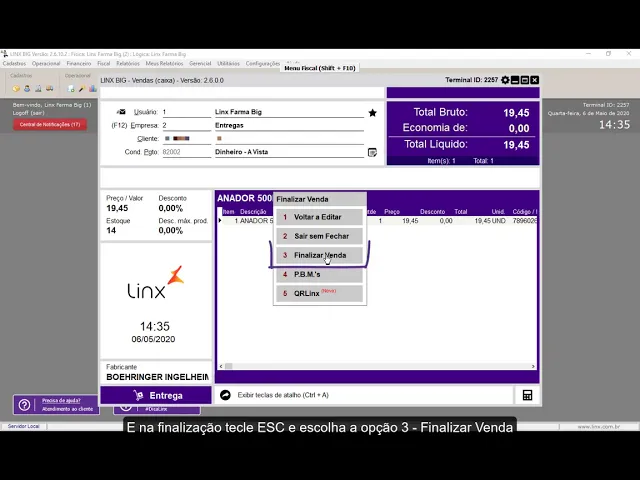Click the pencil icon in Operacional toolbar
Viewport: 640px width, 480px height.
point(82,88)
